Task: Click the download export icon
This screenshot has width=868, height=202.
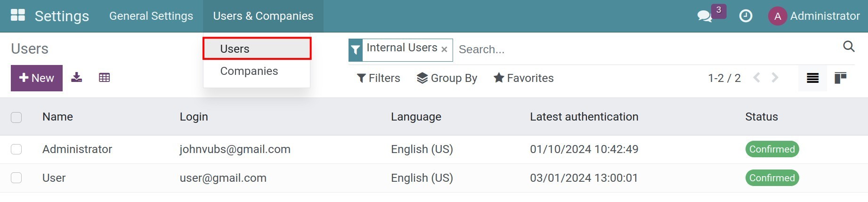Action: pos(77,77)
